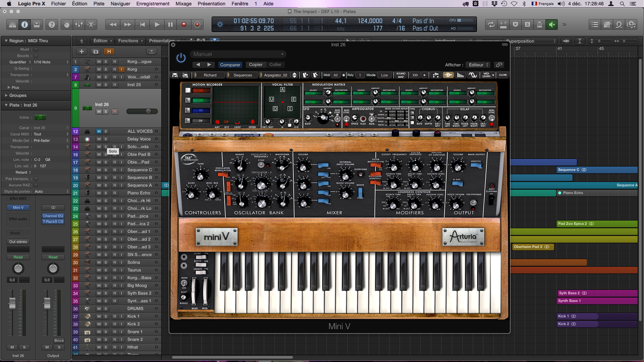Click the metronome click speaker icon
The image size is (644, 362).
(x=551, y=24)
